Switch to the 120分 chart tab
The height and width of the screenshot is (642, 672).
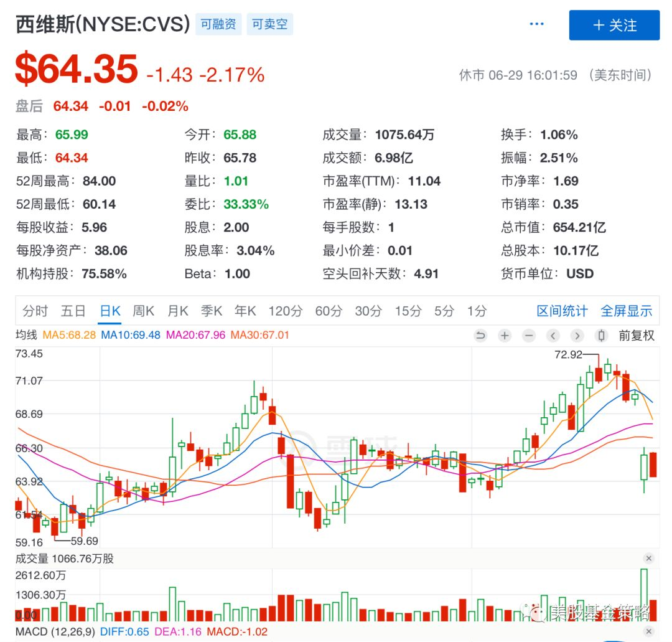tap(286, 311)
